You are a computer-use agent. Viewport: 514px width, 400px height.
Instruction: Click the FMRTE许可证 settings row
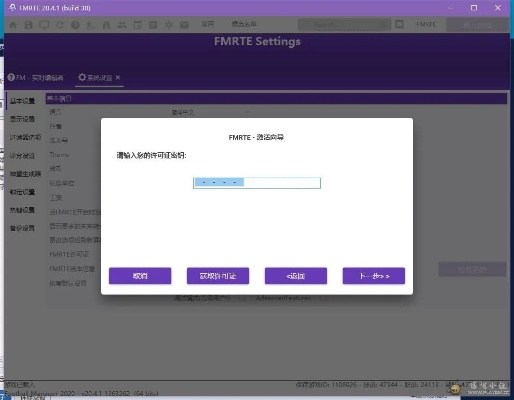(69, 254)
